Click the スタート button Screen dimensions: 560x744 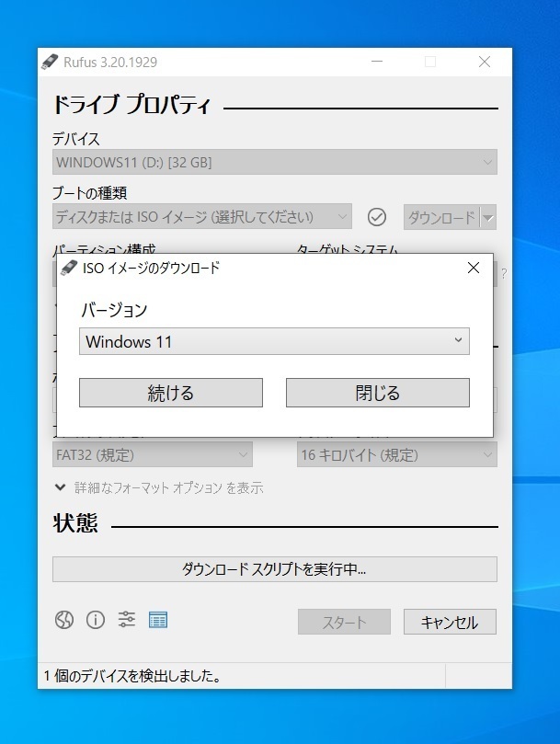point(344,622)
